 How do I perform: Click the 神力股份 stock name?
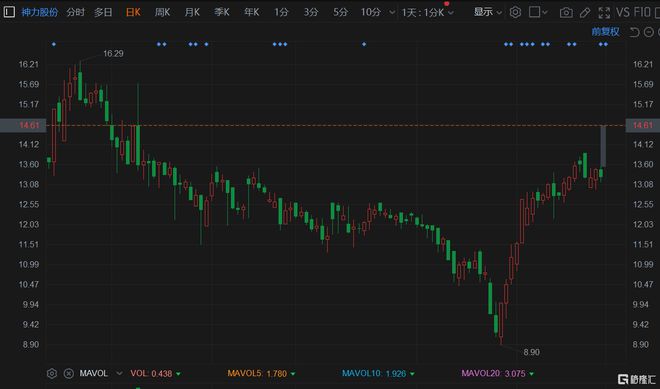point(40,12)
